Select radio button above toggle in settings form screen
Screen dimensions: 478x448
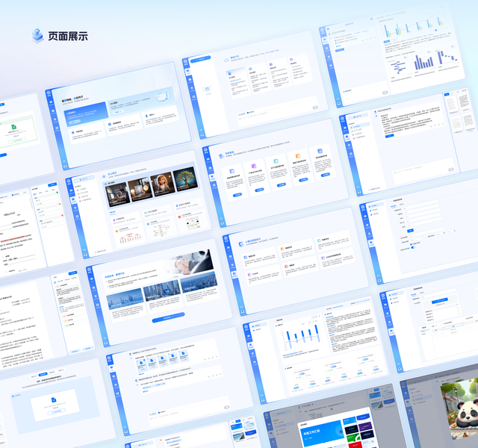click(x=411, y=244)
